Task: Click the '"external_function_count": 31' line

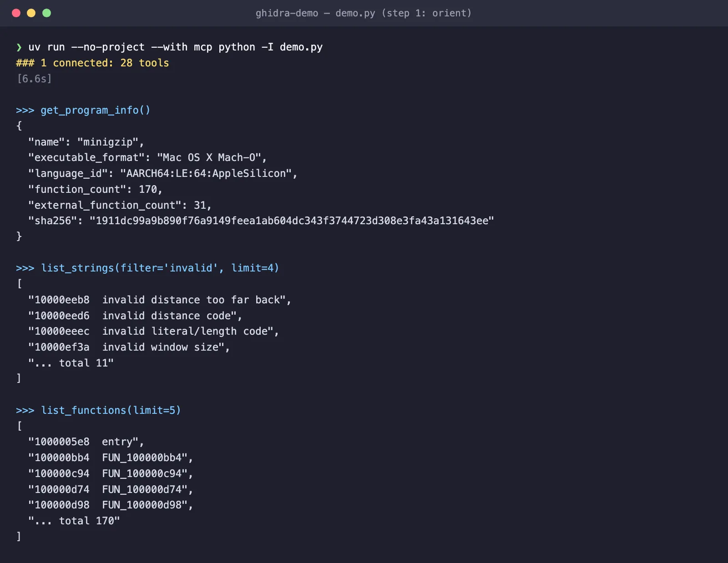Action: point(120,205)
